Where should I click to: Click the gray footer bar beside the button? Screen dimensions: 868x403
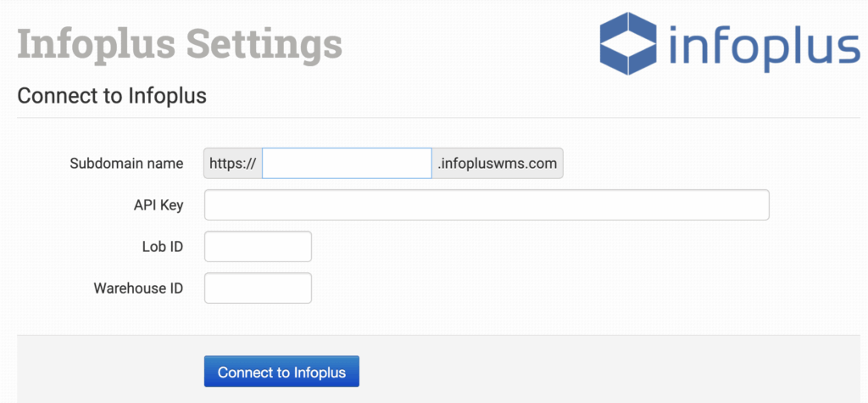tap(593, 372)
